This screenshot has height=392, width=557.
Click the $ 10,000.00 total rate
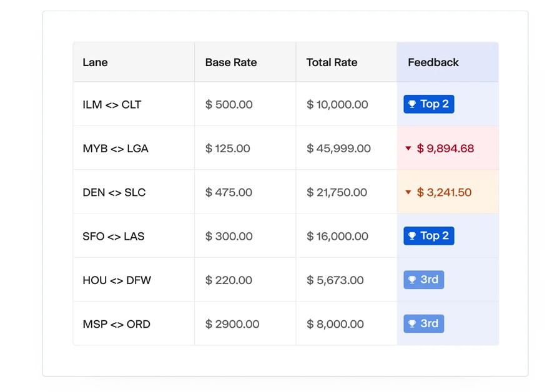pos(337,105)
